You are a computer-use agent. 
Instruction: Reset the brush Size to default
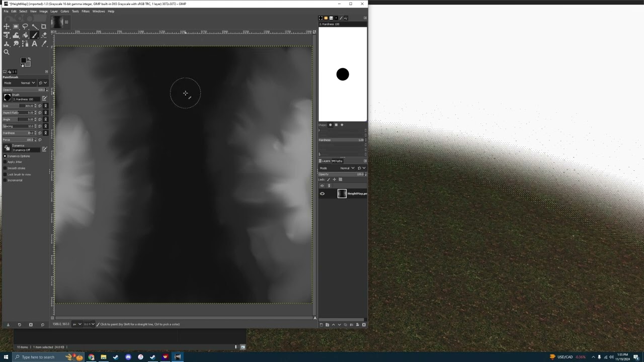(40, 106)
